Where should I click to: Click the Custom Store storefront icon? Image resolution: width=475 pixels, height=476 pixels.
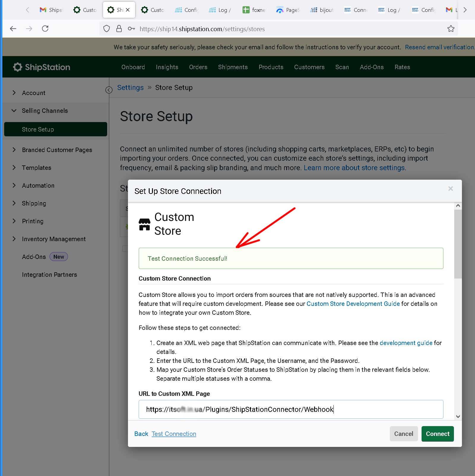tap(145, 224)
